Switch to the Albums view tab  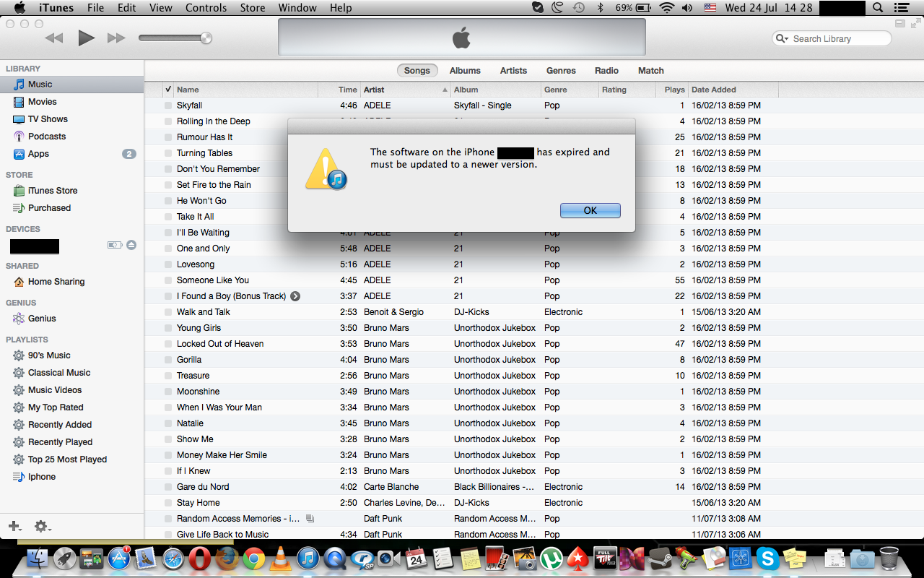pyautogui.click(x=465, y=71)
